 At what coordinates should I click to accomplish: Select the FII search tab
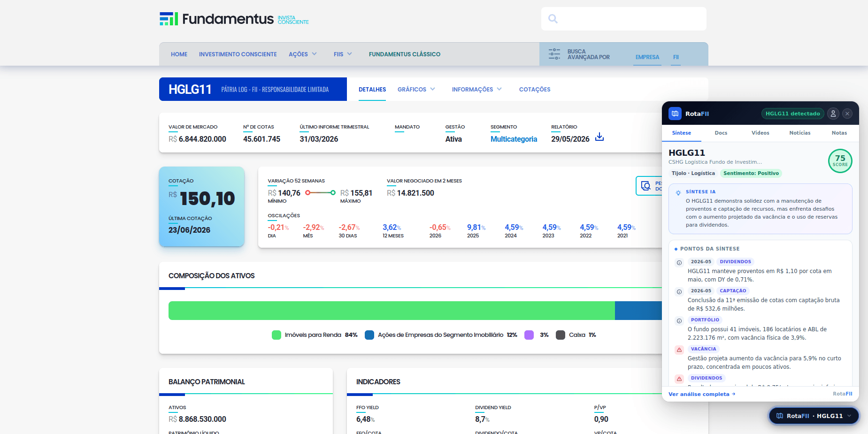pos(676,57)
